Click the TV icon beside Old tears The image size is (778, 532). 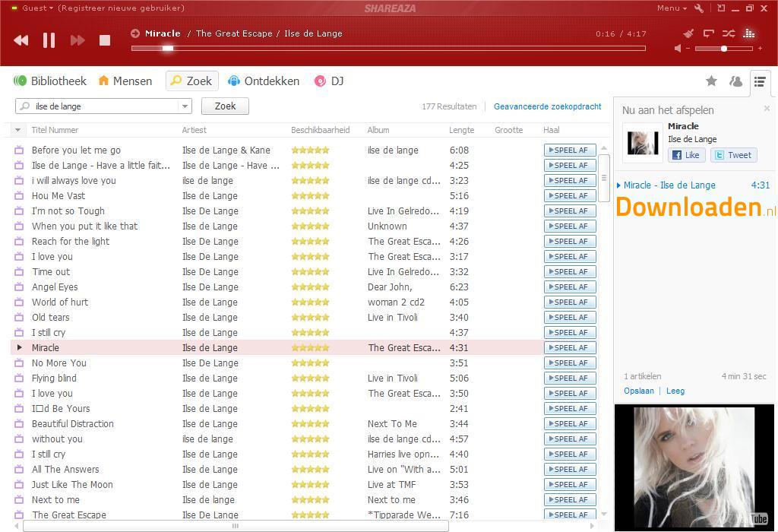[19, 317]
